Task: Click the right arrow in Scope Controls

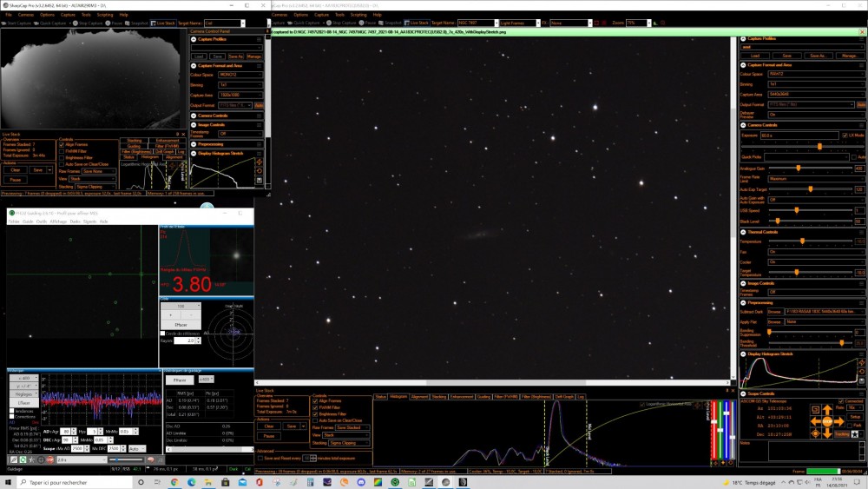Action: click(838, 421)
